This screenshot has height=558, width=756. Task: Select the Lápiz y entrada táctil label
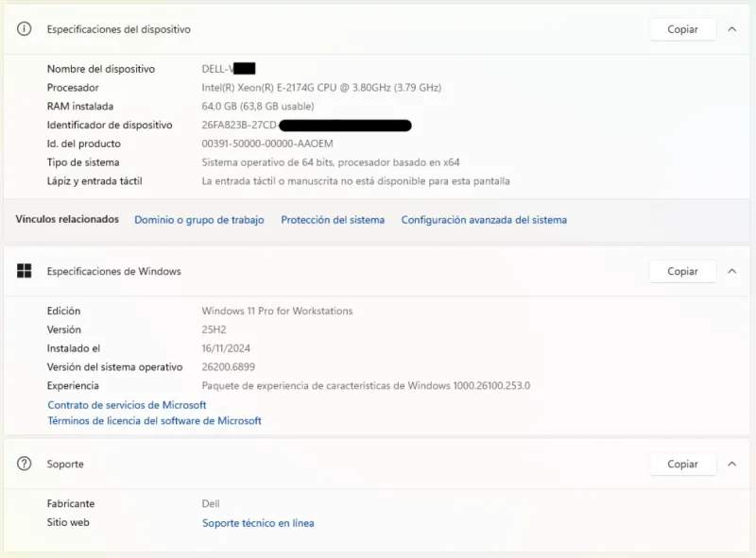pyautogui.click(x=94, y=181)
